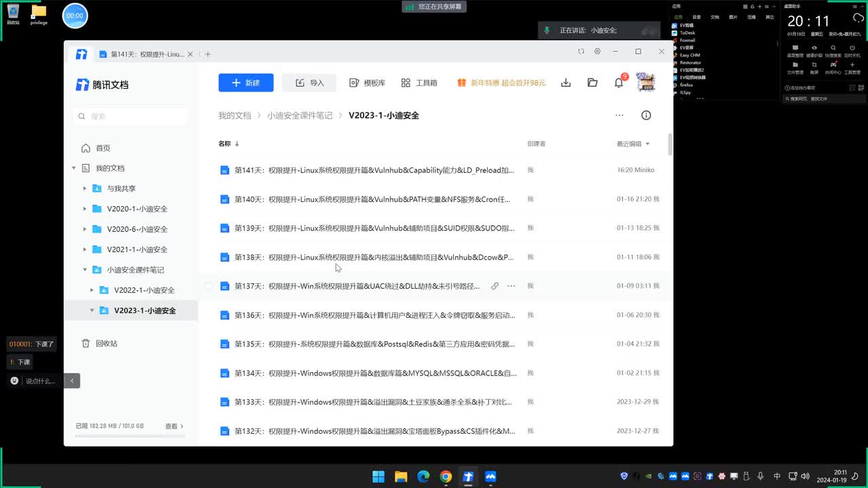Click the desktop assistant search box

(823, 99)
